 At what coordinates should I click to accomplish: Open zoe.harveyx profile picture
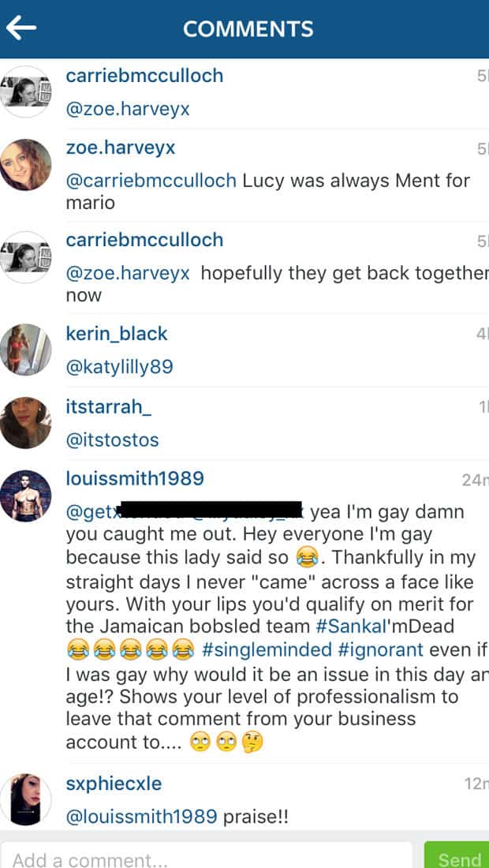[x=26, y=164]
